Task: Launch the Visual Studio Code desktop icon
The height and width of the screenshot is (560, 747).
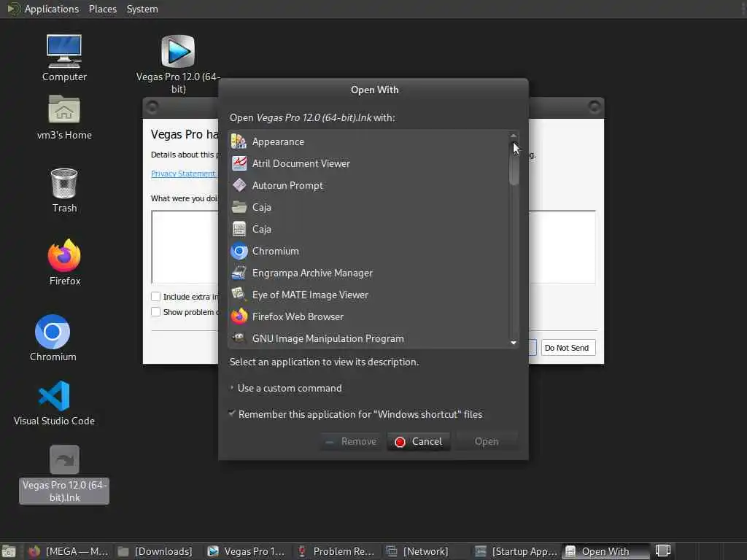Action: pos(54,396)
